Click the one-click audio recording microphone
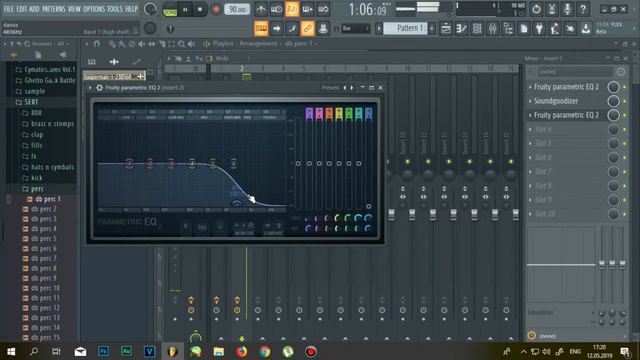The image size is (640, 360). click(567, 9)
